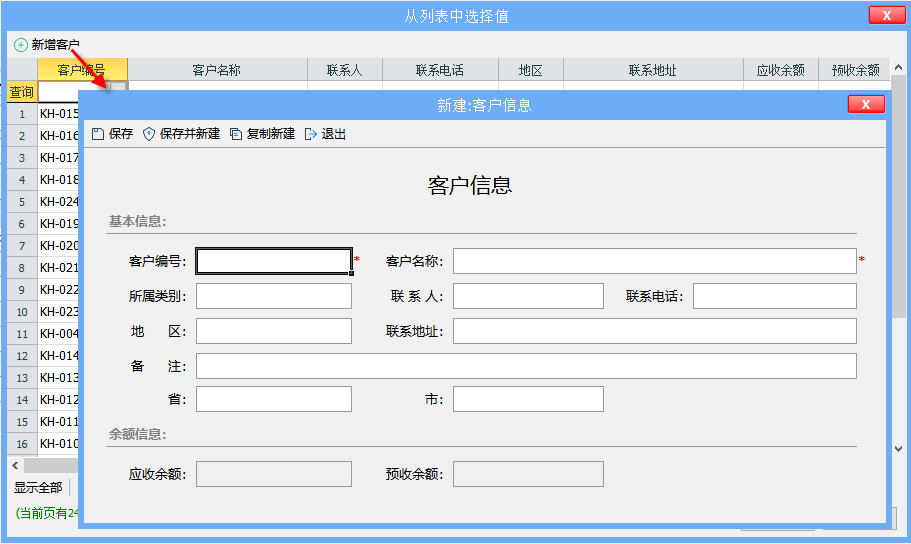The width and height of the screenshot is (911, 544).
Task: Click 显示全部 at the bottom
Action: tap(38, 488)
